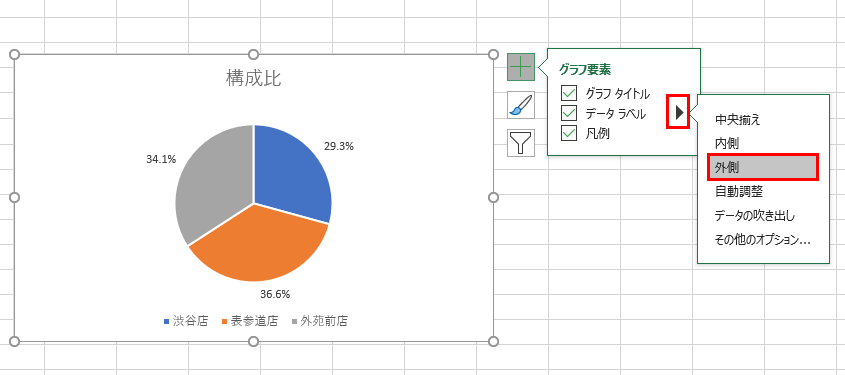The image size is (845, 375).
Task: Toggle the 凡例 checkbox
Action: pos(569,133)
